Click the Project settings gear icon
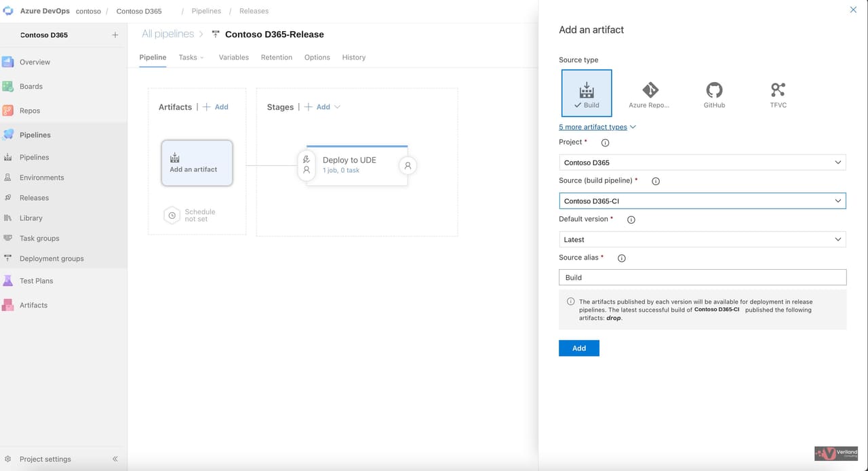 point(8,459)
